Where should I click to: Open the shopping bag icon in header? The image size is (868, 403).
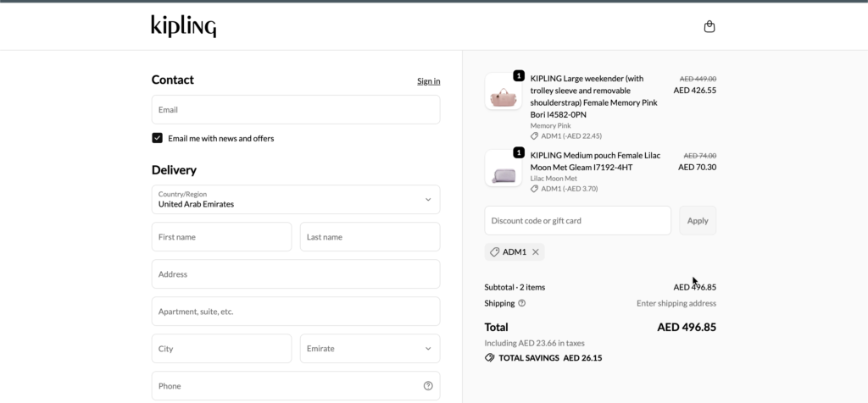pos(709,26)
